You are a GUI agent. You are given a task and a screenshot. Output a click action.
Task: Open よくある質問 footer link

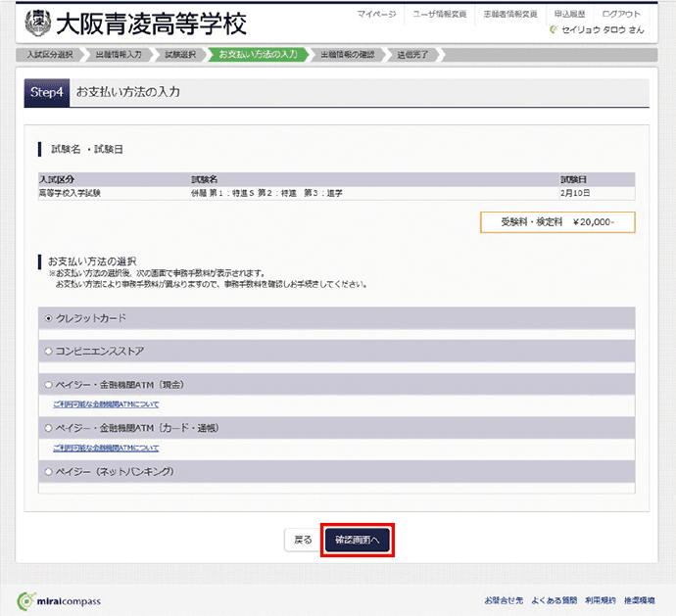(554, 600)
